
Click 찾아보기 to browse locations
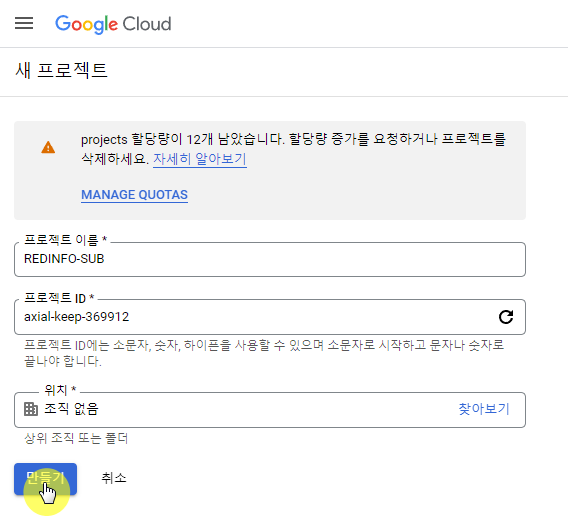[x=484, y=409]
